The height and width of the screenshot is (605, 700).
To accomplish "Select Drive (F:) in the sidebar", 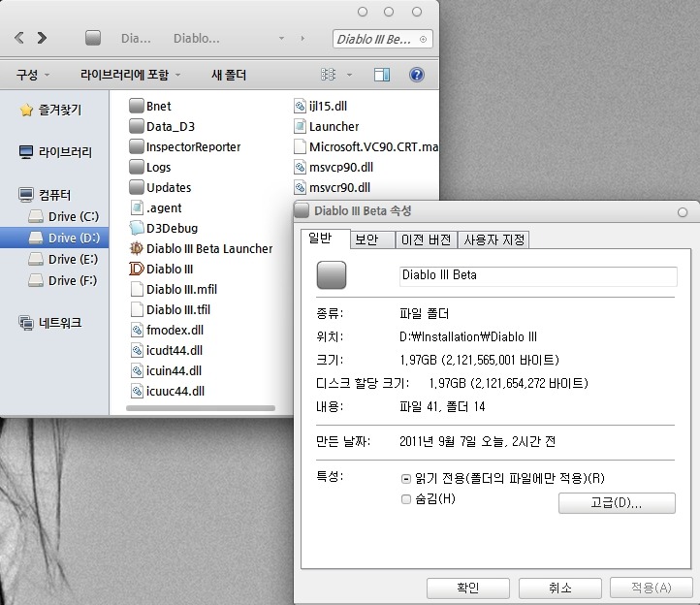I will [x=62, y=281].
